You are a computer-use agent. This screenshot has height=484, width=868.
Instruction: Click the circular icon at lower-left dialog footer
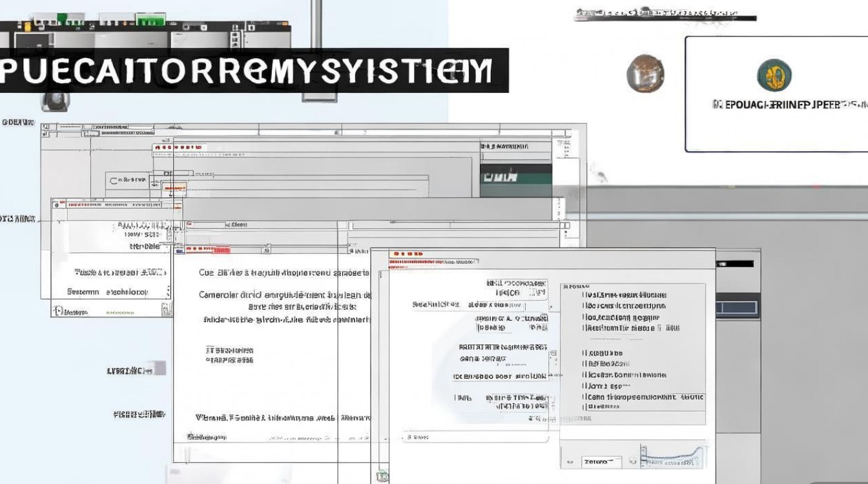pyautogui.click(x=59, y=311)
